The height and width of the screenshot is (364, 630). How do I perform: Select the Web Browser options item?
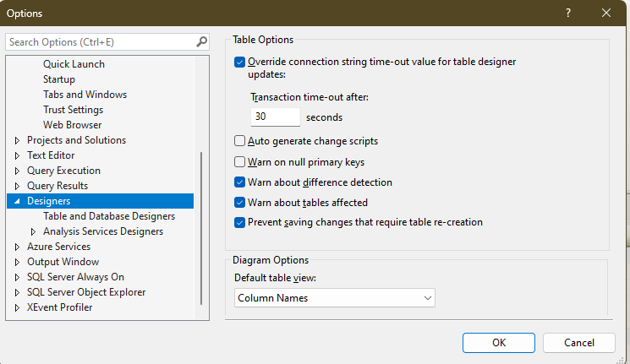tap(73, 125)
